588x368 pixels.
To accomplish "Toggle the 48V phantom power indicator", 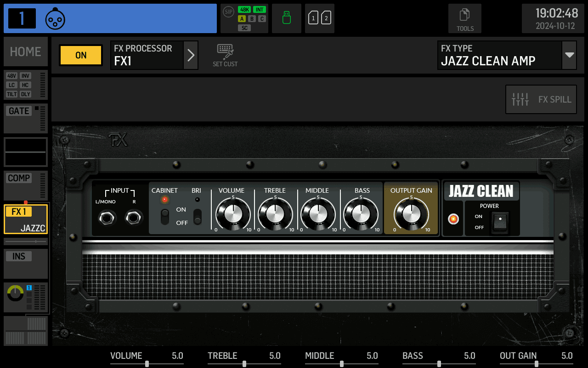I will point(12,76).
